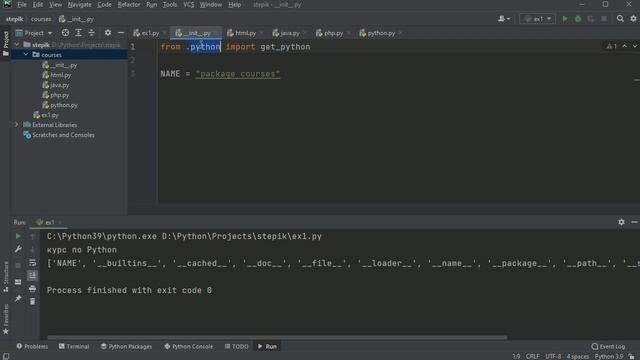Start debugging with the bug icon
Screen dimensions: 640x360
[x=578, y=19]
